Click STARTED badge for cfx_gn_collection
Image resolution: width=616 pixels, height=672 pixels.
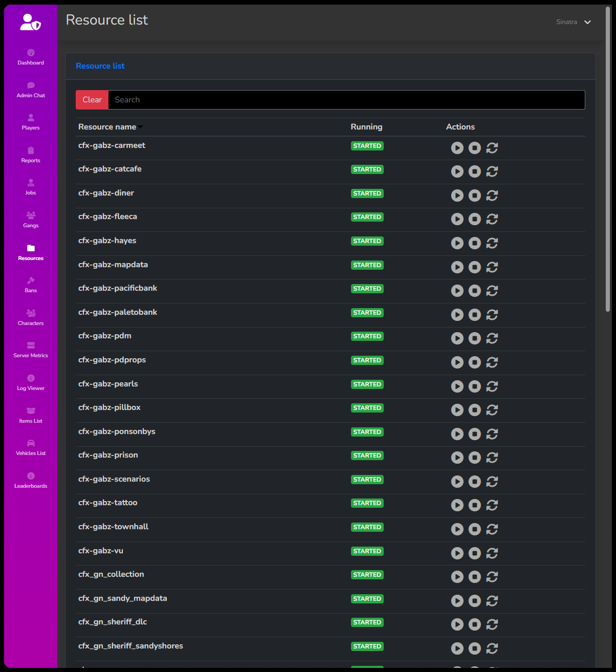367,575
